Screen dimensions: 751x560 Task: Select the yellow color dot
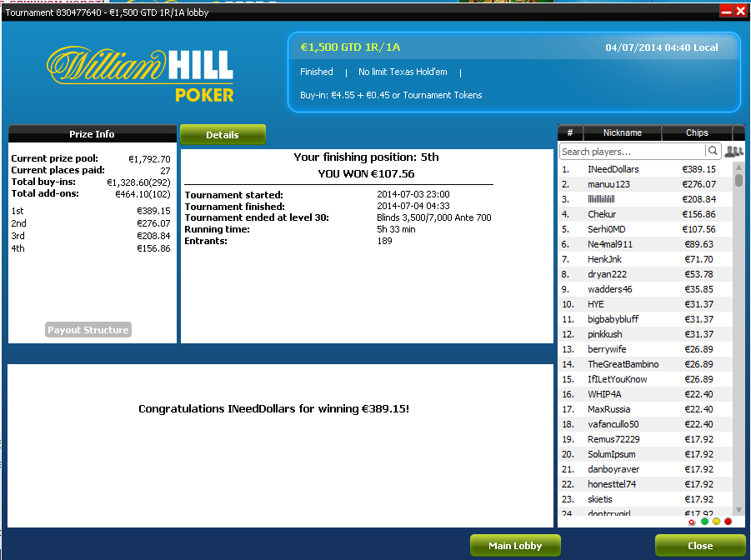[716, 522]
